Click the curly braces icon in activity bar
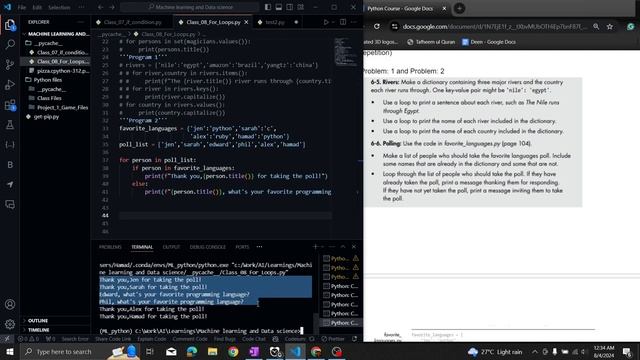This screenshot has height=360, width=640. pos(10,145)
